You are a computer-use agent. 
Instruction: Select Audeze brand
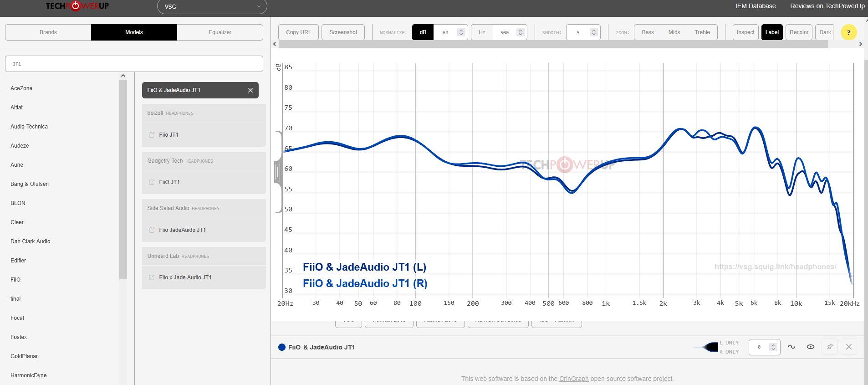coord(20,146)
